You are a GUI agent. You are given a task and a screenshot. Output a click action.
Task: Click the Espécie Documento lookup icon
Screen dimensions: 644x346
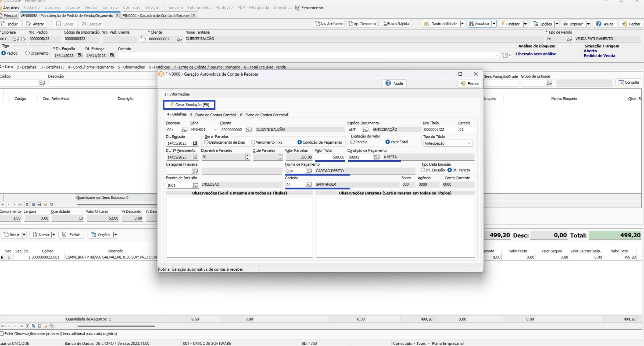(x=365, y=130)
